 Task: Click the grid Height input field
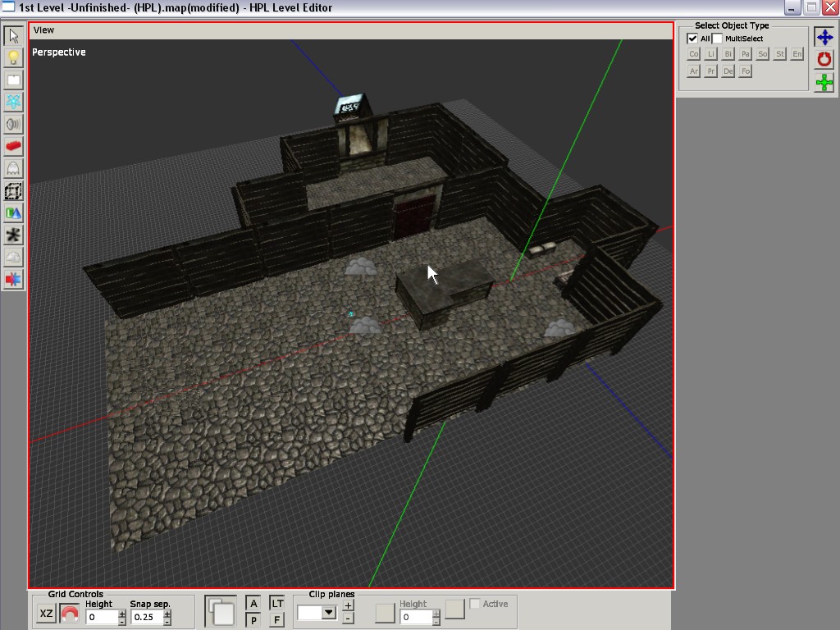click(x=102, y=617)
